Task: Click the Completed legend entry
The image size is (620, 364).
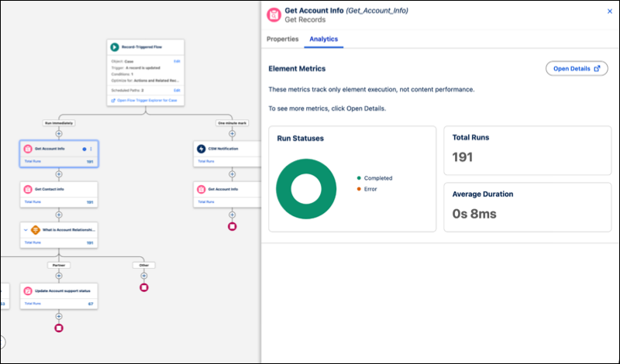Action: 374,178
